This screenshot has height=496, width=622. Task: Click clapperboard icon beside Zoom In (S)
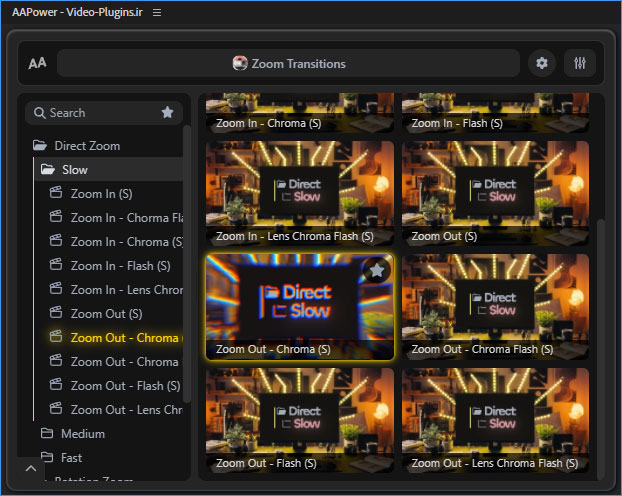click(56, 193)
